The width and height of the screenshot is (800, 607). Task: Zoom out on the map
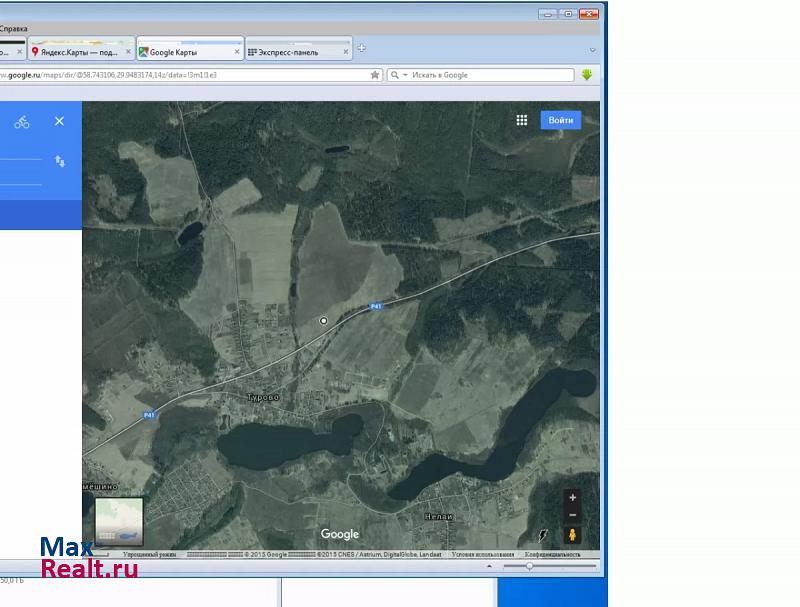(x=572, y=514)
